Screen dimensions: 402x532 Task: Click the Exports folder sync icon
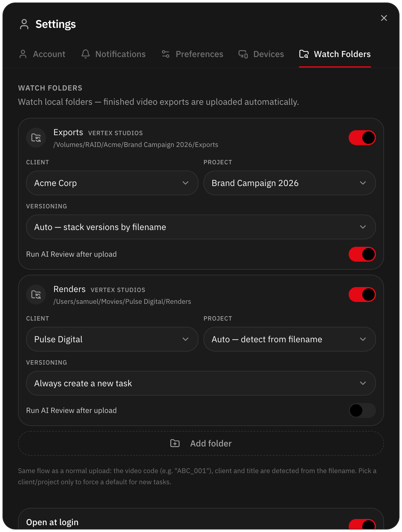click(36, 138)
